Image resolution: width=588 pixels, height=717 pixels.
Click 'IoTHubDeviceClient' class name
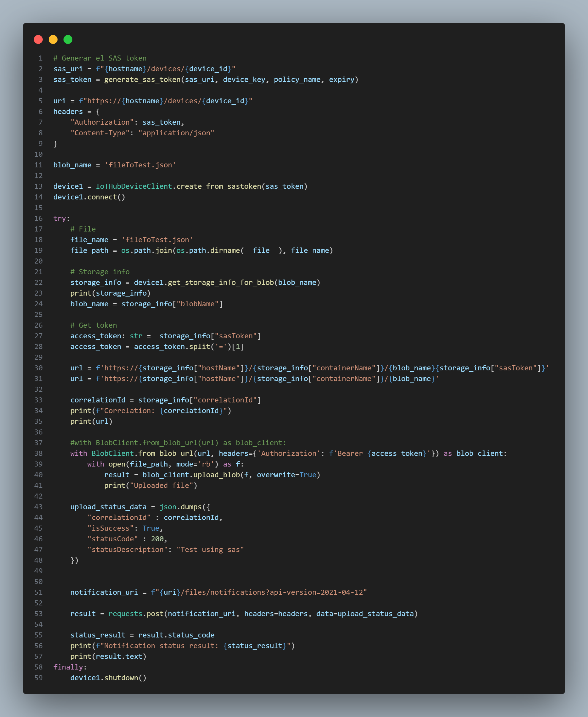134,186
